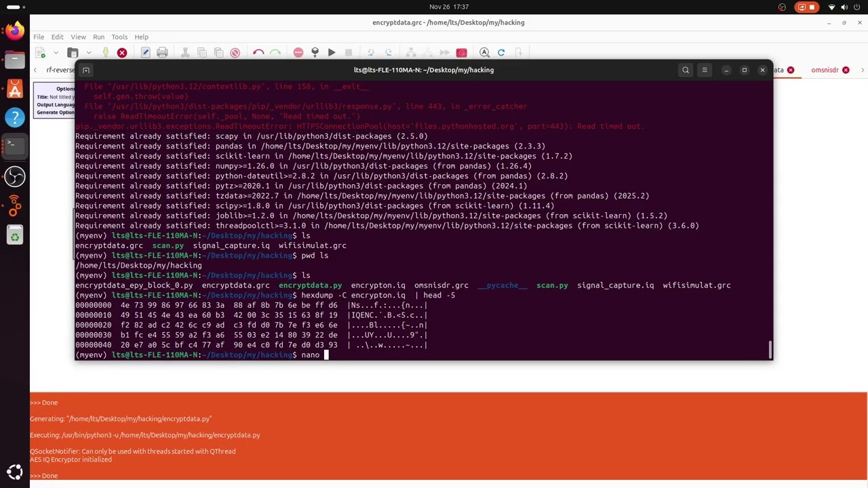Open the Tools menu in GRC
Viewport: 868px width, 488px height.
(x=119, y=37)
